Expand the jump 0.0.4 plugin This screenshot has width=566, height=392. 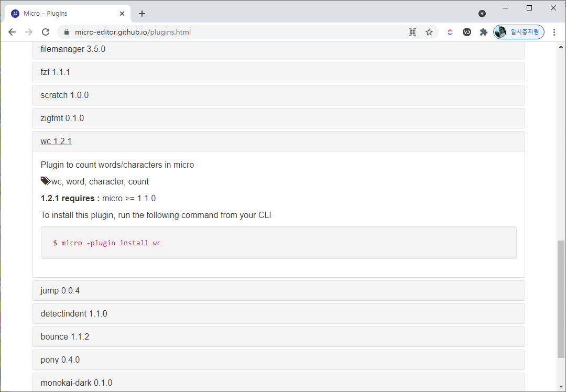(x=279, y=290)
